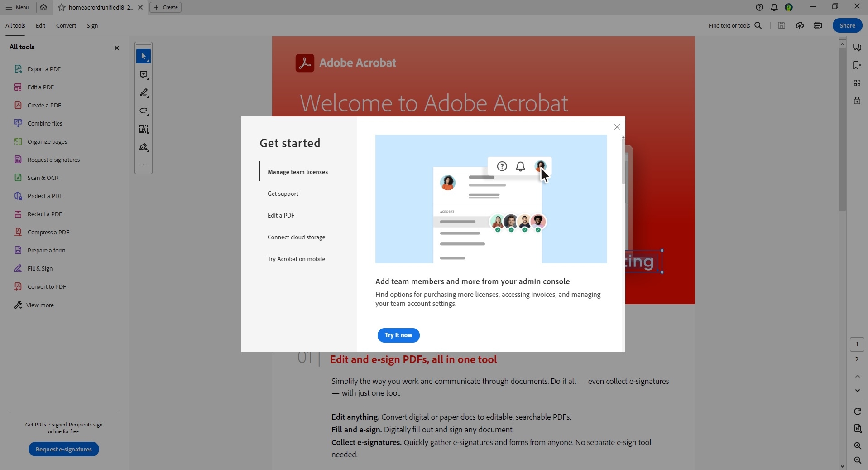
Task: Open the Comments panel on the right
Action: tap(857, 47)
